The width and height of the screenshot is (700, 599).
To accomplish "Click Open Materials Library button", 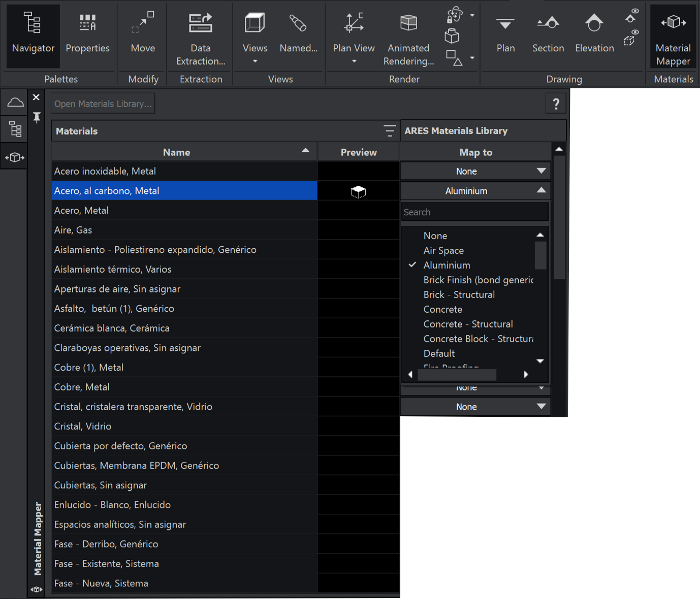I will pos(103,104).
